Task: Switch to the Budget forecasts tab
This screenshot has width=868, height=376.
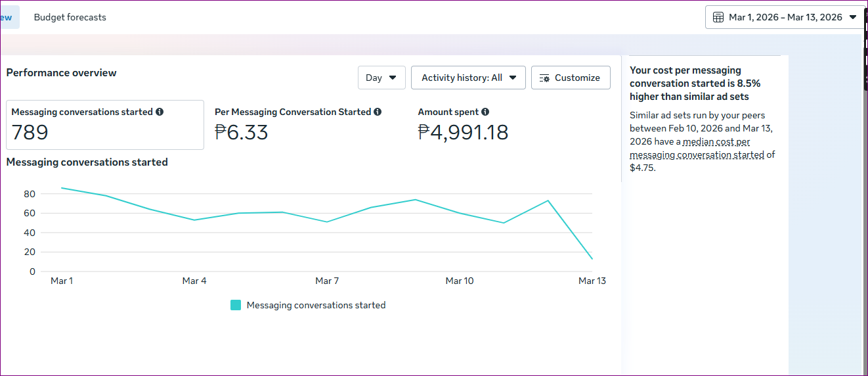Action: (70, 17)
